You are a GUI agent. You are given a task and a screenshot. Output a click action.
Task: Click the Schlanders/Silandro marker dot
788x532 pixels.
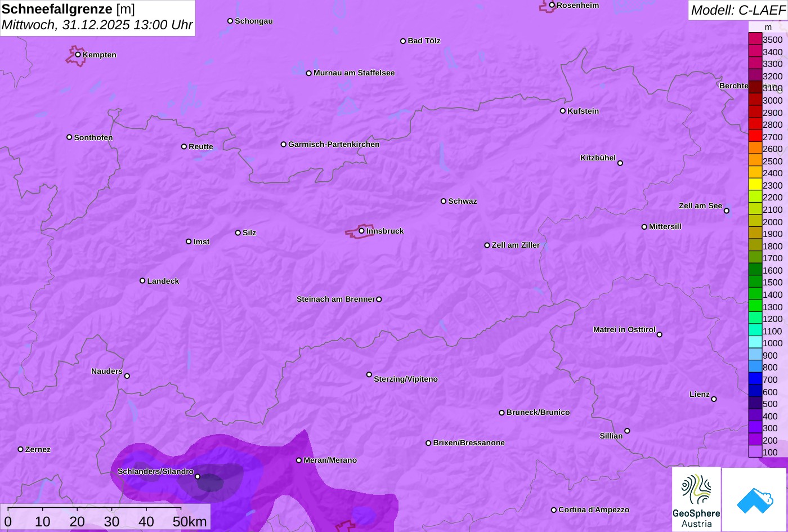(x=197, y=477)
